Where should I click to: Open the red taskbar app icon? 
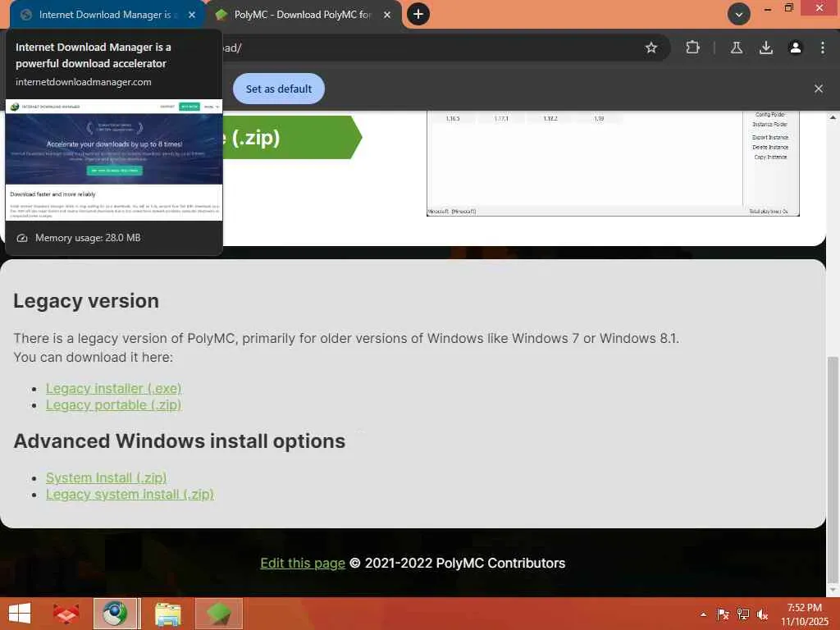66,614
